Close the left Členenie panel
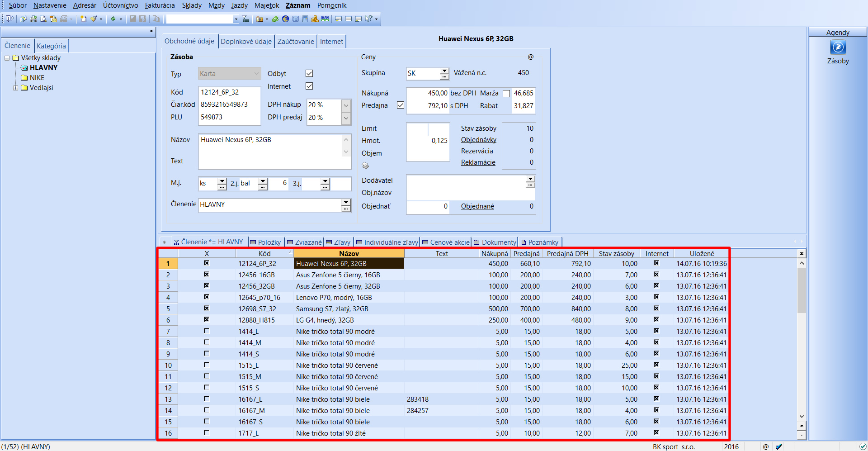The height and width of the screenshot is (451, 868). [151, 31]
